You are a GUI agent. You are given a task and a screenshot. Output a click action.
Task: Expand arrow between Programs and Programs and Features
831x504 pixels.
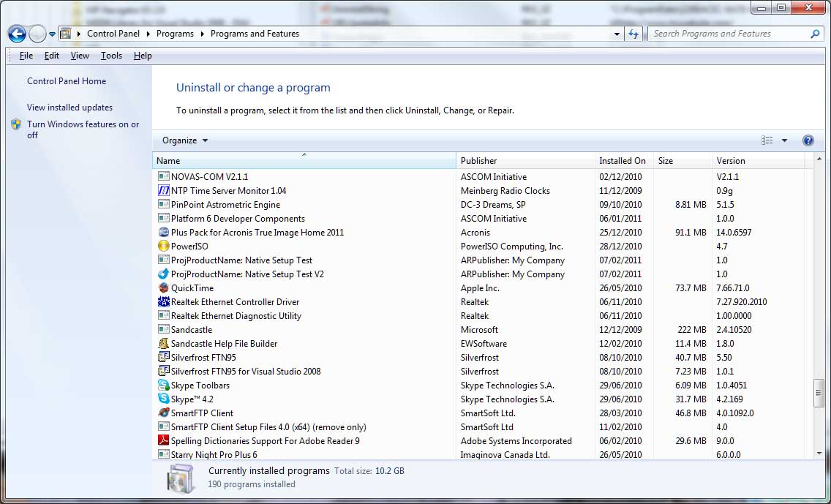point(203,34)
